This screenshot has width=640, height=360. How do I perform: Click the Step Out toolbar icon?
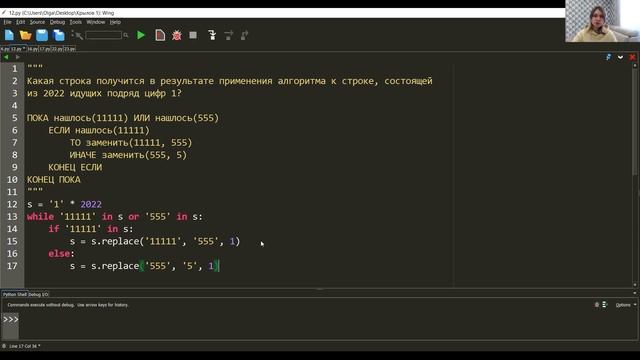[244, 35]
